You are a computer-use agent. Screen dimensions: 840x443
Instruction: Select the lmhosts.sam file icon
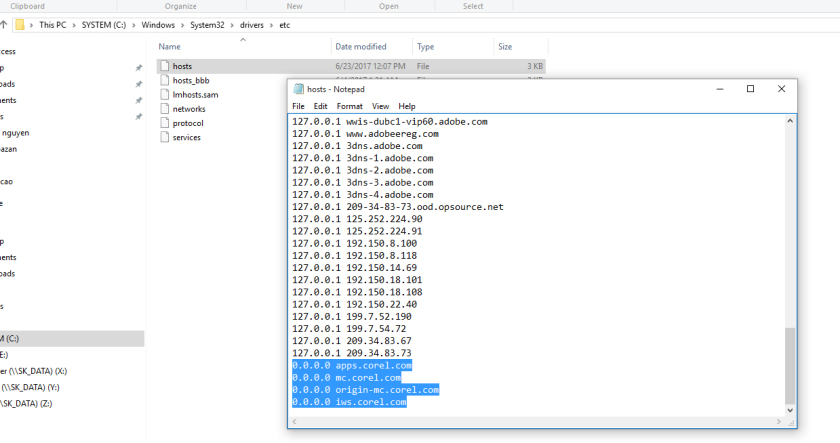point(165,94)
